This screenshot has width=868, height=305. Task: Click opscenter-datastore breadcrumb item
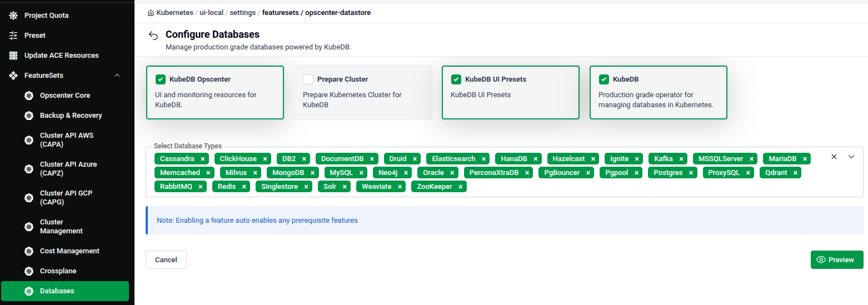[x=338, y=12]
